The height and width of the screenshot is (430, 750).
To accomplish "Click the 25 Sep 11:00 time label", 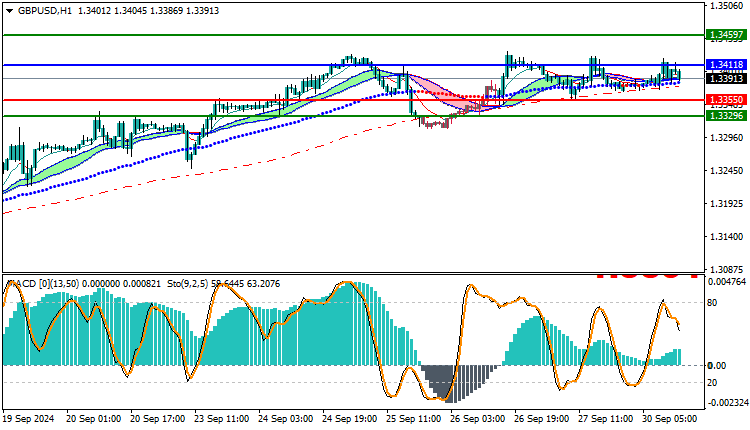I will tap(414, 419).
